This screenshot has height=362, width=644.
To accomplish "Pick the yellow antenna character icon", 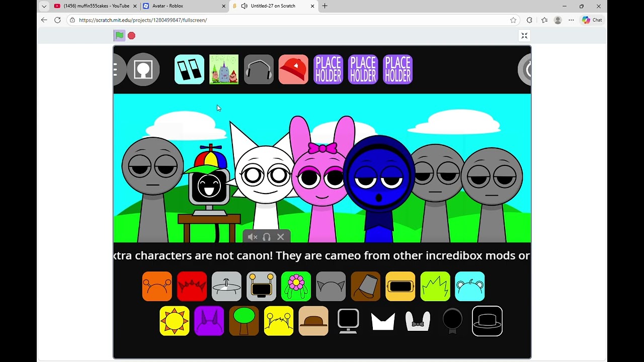I will tap(279, 321).
